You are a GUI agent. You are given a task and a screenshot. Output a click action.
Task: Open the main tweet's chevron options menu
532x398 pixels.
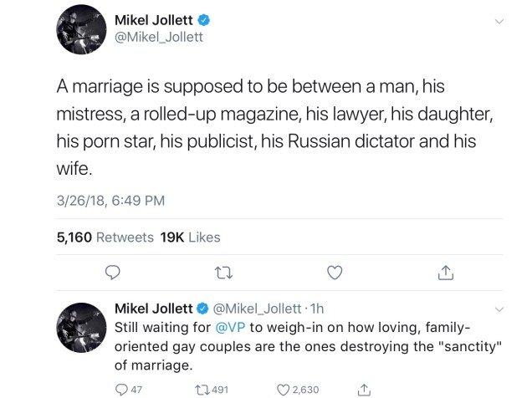pyautogui.click(x=499, y=22)
